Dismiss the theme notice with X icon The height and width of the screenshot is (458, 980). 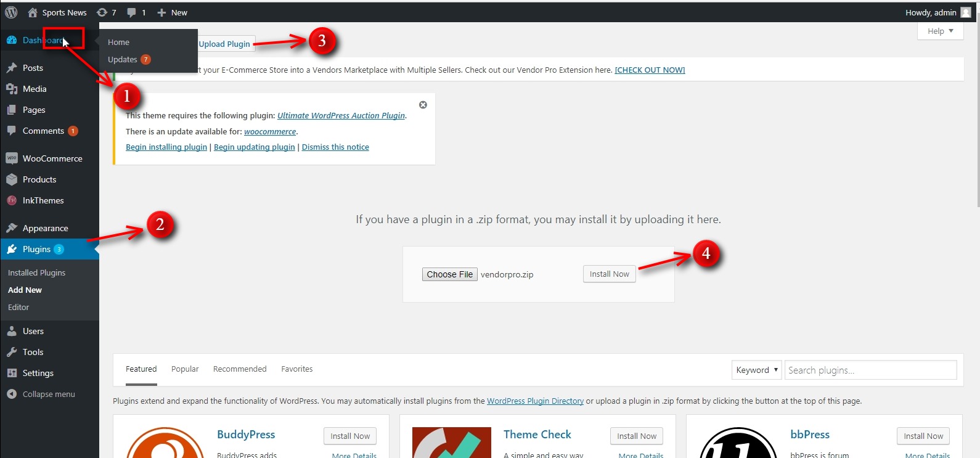click(x=423, y=105)
